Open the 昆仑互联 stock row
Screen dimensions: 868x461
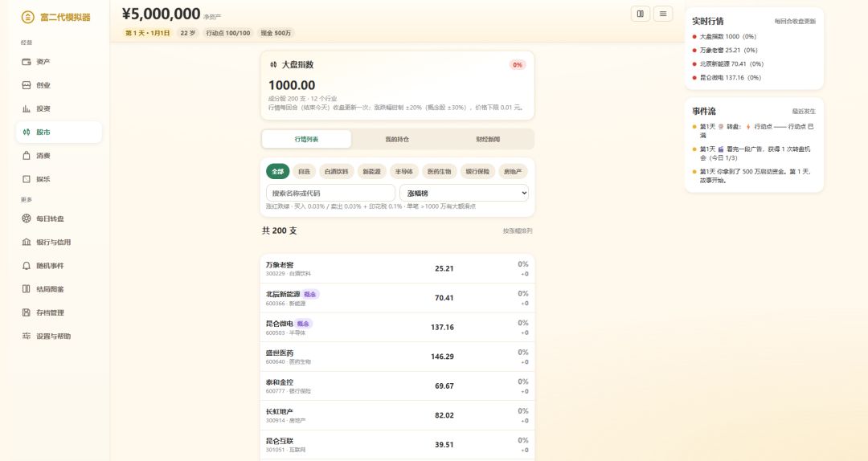click(398, 444)
